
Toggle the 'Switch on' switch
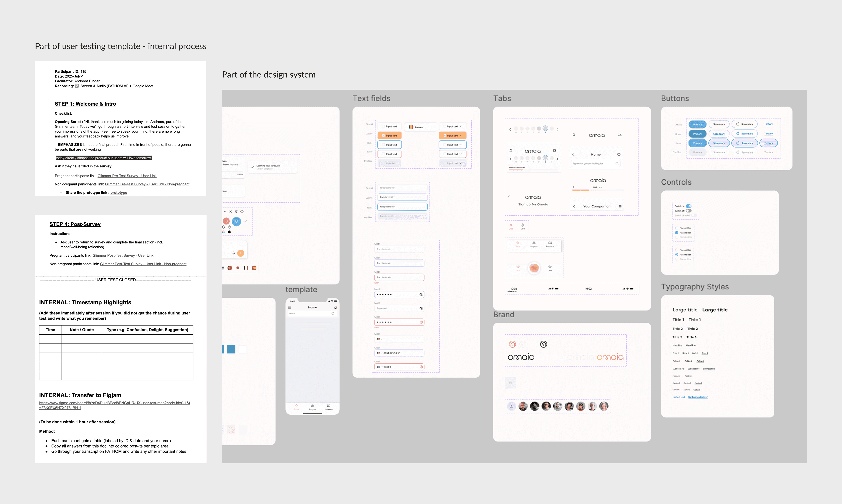(689, 206)
